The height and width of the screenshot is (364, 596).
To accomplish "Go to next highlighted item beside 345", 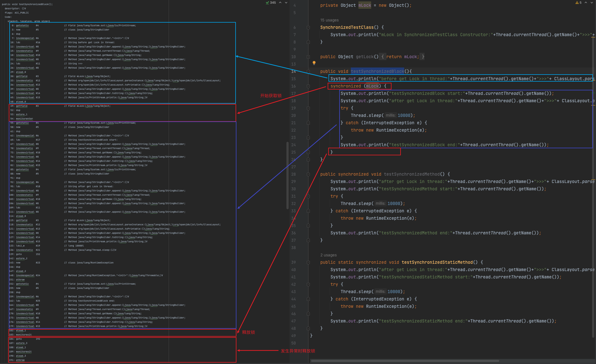I will pyautogui.click(x=286, y=3).
